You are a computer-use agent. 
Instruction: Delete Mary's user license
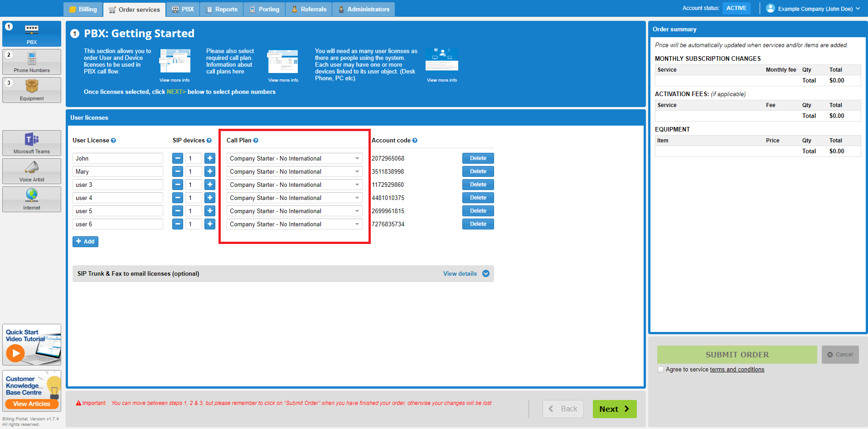(x=478, y=171)
